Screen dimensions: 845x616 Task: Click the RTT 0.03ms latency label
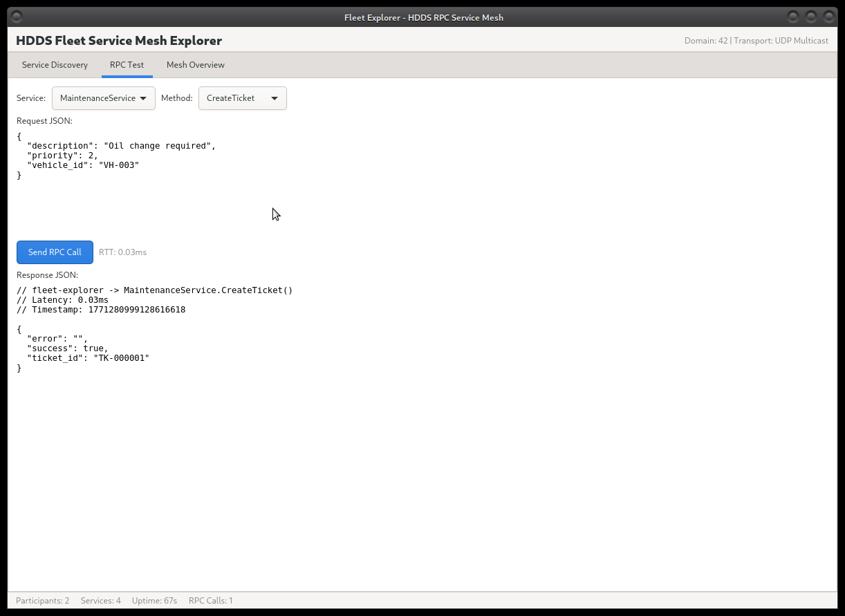coord(122,252)
